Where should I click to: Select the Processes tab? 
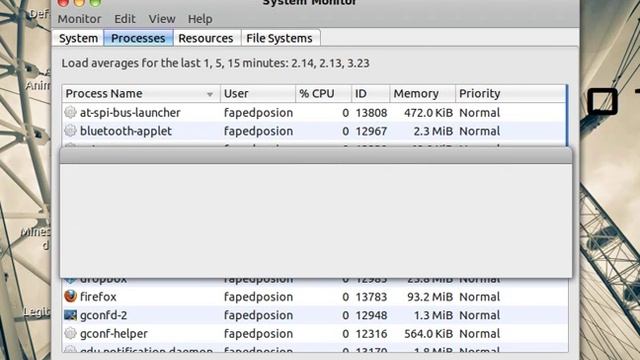tap(138, 38)
